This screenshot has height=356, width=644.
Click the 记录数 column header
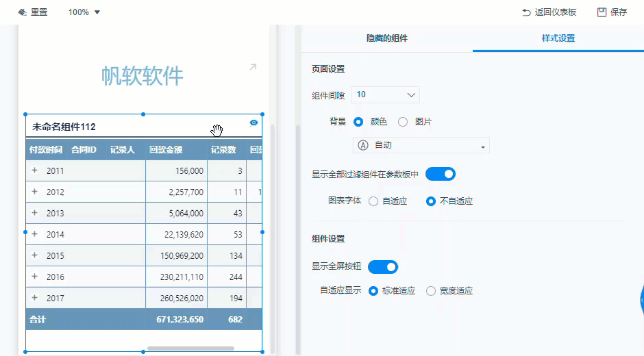(x=223, y=150)
